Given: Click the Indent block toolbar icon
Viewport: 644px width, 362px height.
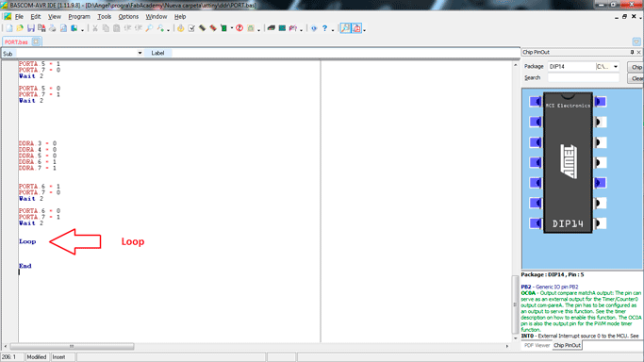Looking at the screenshot, I should coord(127,28).
